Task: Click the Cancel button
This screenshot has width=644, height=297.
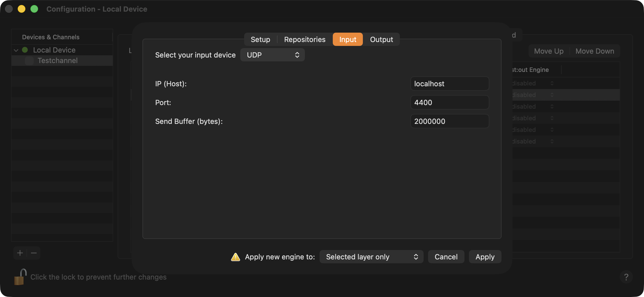Action: click(x=446, y=257)
